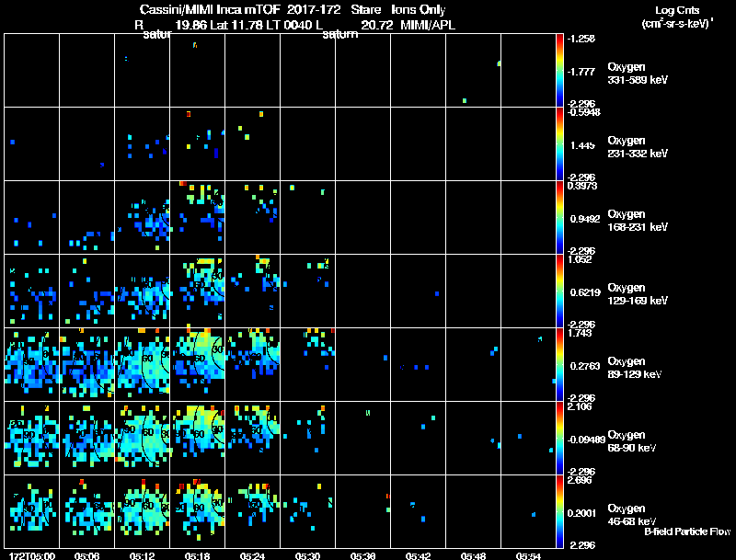This screenshot has height=560, width=736.
Task: Select the 05:30 time axis label
Action: [307, 555]
